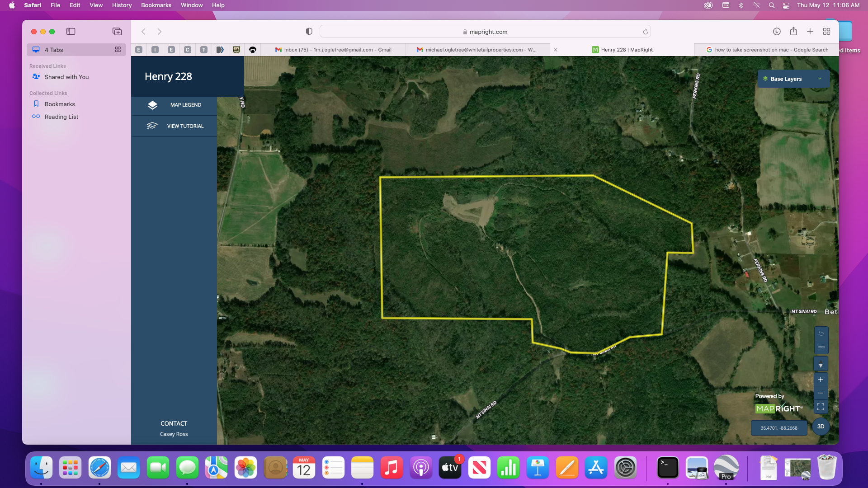Viewport: 868px width, 488px height.
Task: Open Reading List in sidebar
Action: tap(61, 117)
